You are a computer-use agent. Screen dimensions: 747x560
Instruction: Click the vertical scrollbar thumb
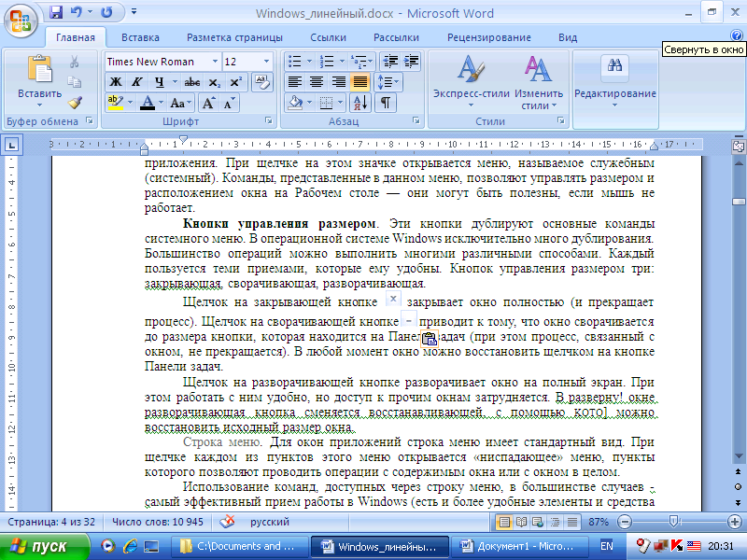coord(739,202)
